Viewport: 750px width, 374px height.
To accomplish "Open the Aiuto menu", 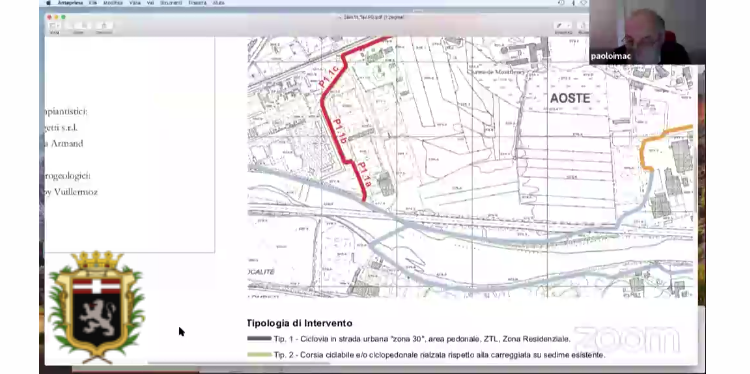I will click(x=219, y=3).
